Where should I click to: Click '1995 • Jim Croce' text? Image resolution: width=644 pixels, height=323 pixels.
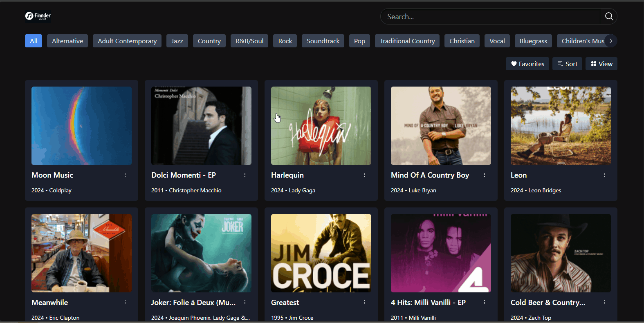(x=292, y=318)
